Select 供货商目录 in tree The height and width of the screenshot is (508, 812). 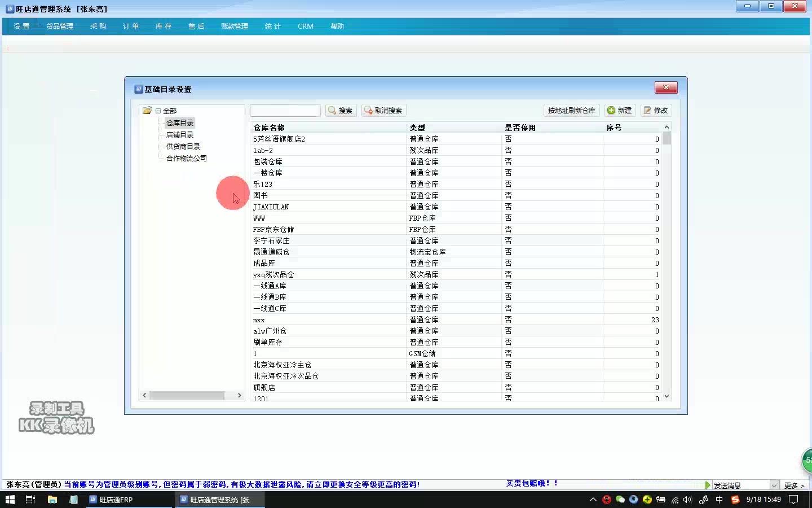coord(183,146)
